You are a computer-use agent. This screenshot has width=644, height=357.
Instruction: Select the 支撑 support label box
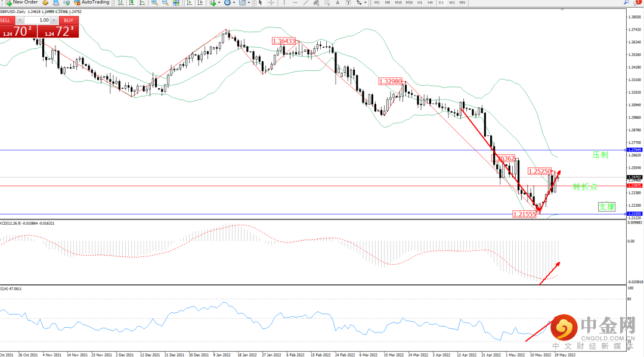pyautogui.click(x=606, y=206)
